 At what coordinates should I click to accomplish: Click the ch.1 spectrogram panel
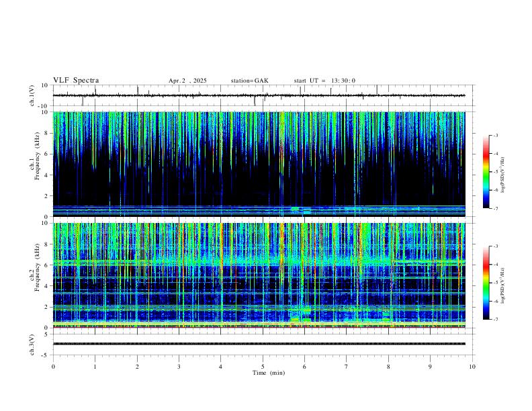coord(259,164)
